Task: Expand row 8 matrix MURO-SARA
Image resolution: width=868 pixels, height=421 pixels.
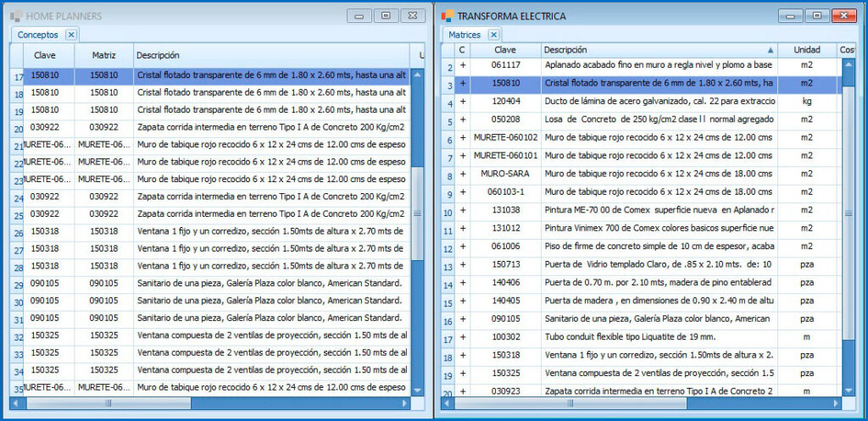Action: coord(462,174)
